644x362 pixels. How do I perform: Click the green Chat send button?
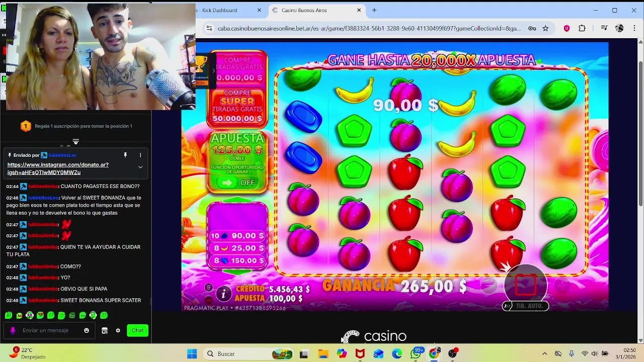click(x=138, y=330)
